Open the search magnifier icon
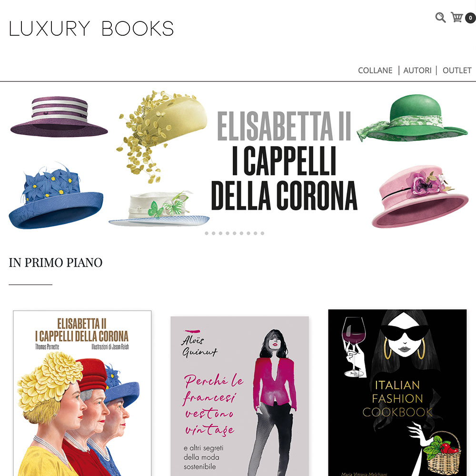Viewport: 476px width, 476px height. (x=440, y=18)
